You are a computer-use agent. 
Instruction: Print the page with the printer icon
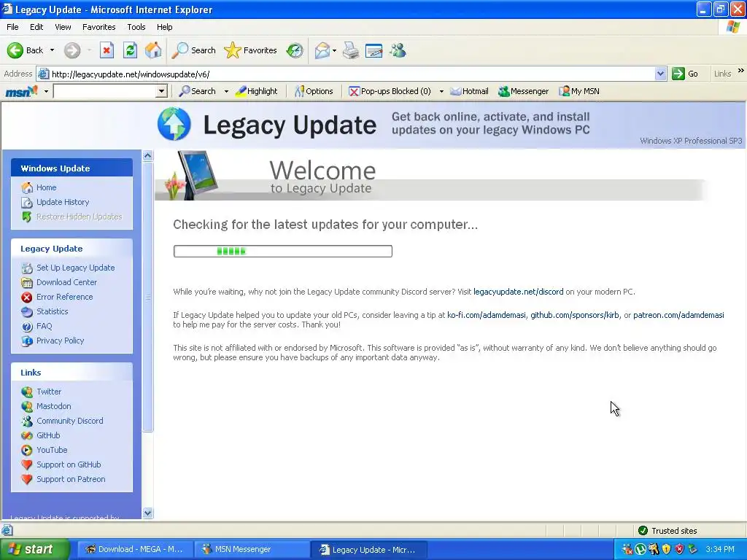351,50
